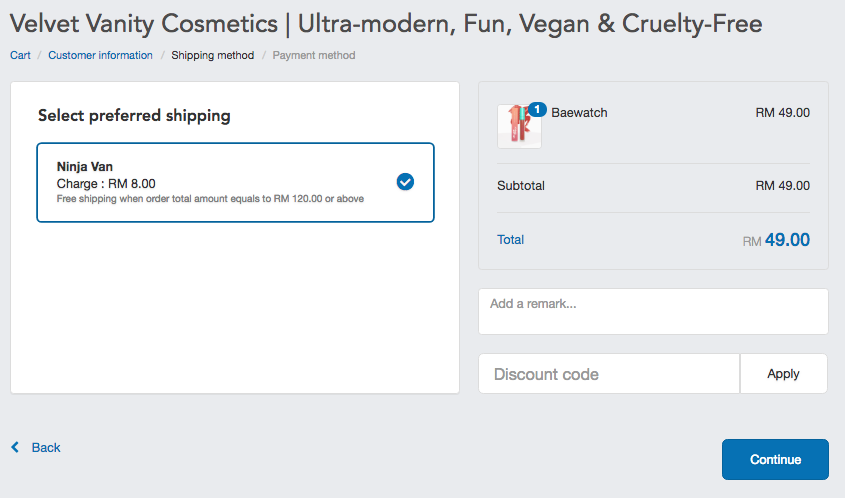845x498 pixels.
Task: Click the free shipping notice text
Action: click(x=210, y=199)
